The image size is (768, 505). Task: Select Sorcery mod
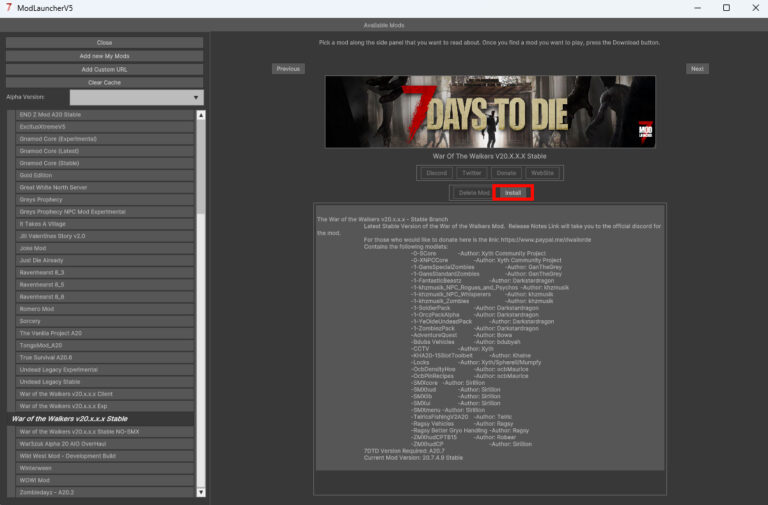tap(105, 321)
